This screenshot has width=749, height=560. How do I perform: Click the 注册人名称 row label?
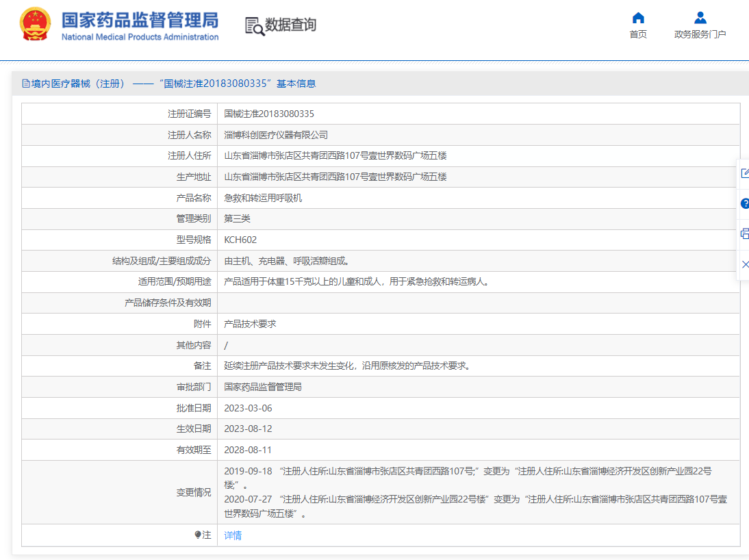click(x=189, y=135)
